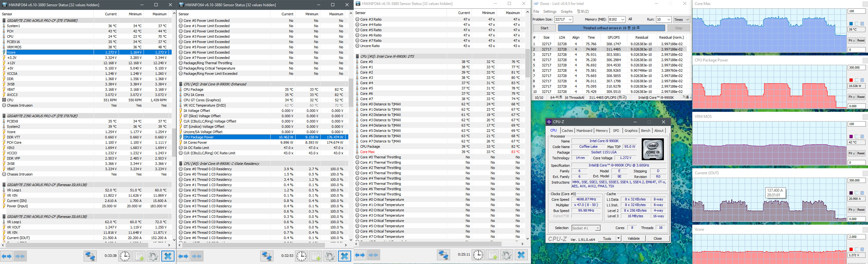This screenshot has width=868, height=264.
Task: Click clock reset icon beside 0:33:38 timer
Action: tap(125, 256)
